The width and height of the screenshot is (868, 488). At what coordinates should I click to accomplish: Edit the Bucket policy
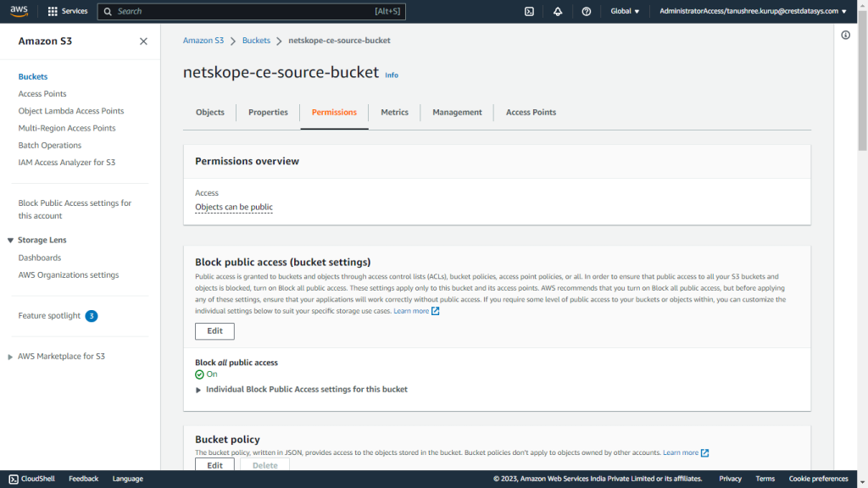214,465
